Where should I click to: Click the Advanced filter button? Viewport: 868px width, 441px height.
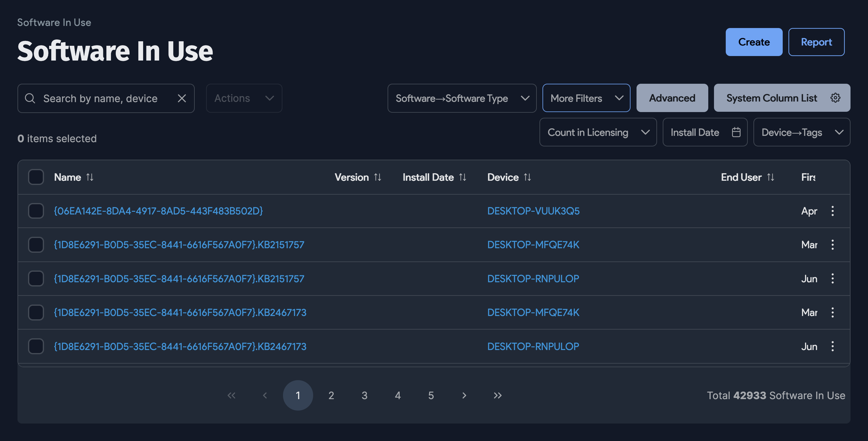(x=672, y=98)
